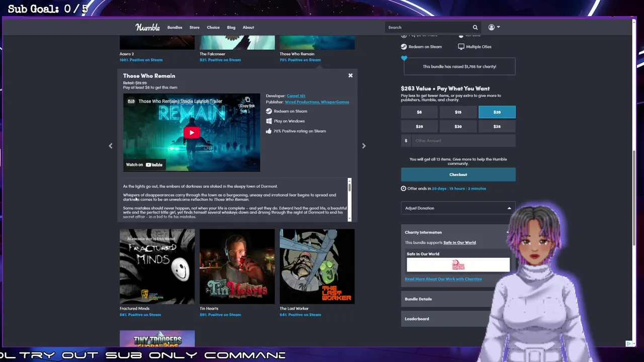Viewport: 644px width, 362px height.
Task: Open the About menu item
Action: [248, 27]
